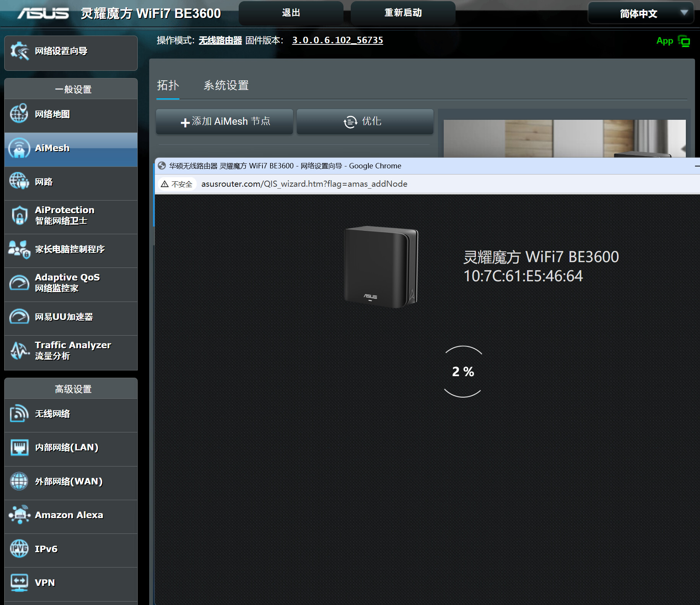The image size is (700, 605).
Task: Click the Adaptive QoS gauge icon
Action: click(19, 283)
